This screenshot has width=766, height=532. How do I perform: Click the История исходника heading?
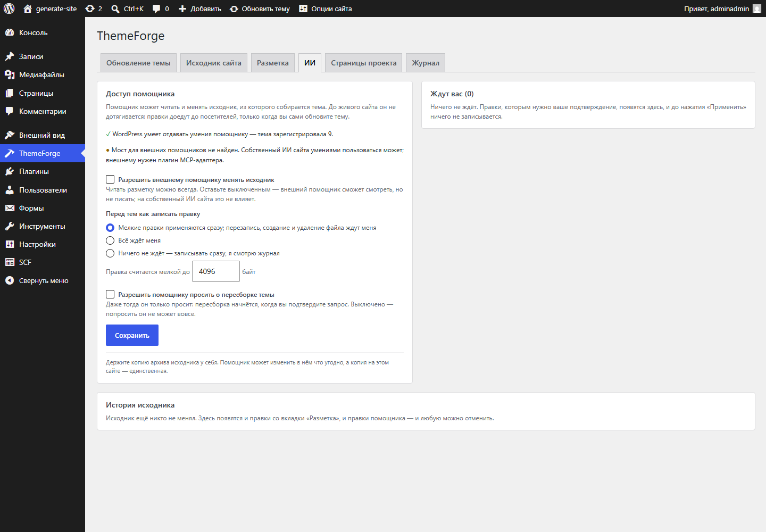pyautogui.click(x=140, y=405)
